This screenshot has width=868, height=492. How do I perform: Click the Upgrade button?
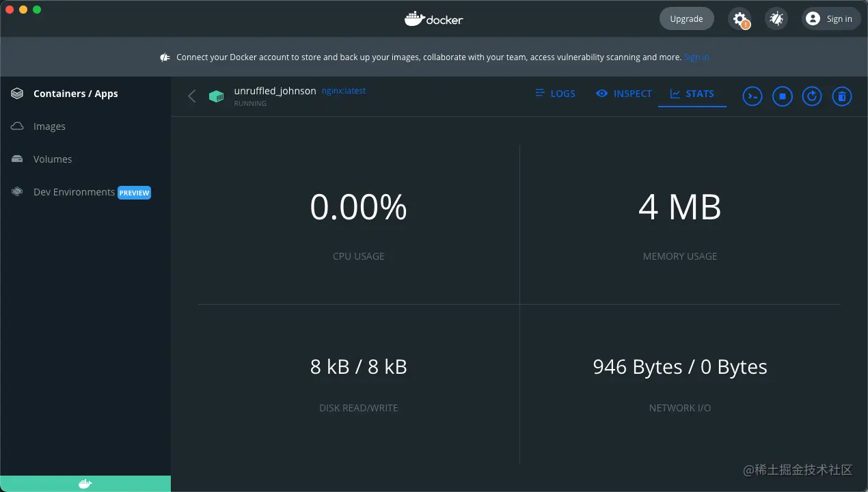tap(686, 19)
